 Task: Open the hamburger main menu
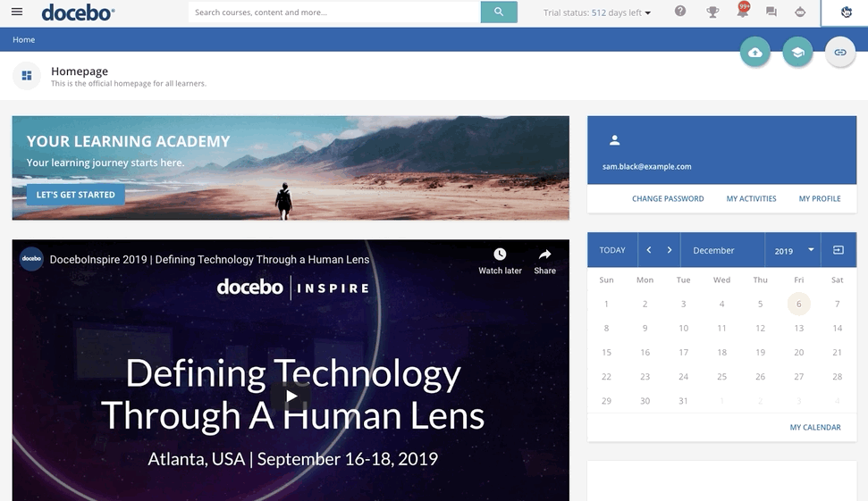click(17, 12)
